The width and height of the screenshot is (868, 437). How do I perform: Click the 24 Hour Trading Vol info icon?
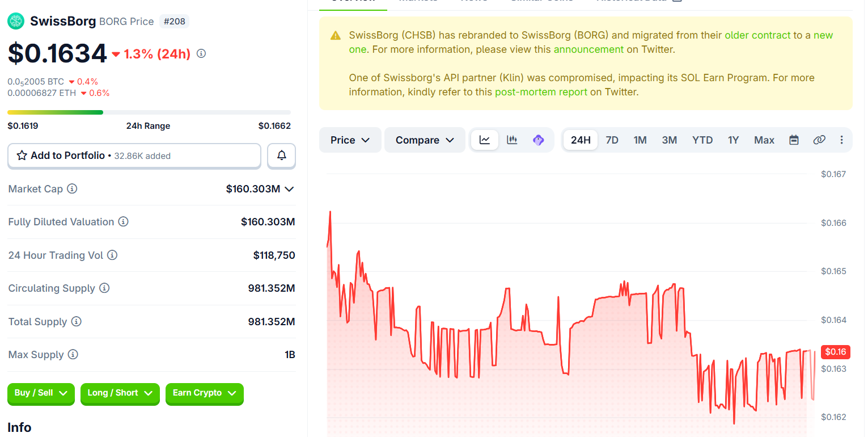coord(112,255)
